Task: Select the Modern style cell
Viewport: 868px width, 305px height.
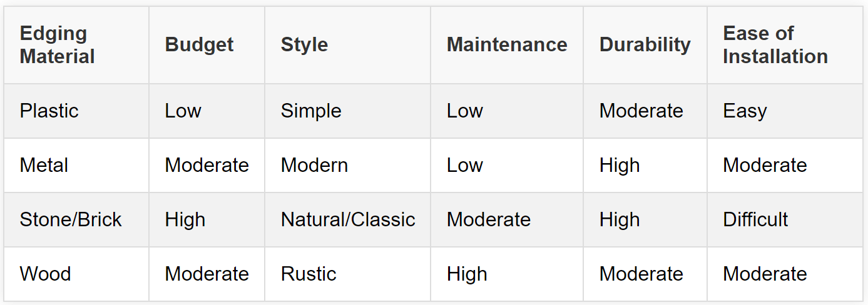Action: 314,166
